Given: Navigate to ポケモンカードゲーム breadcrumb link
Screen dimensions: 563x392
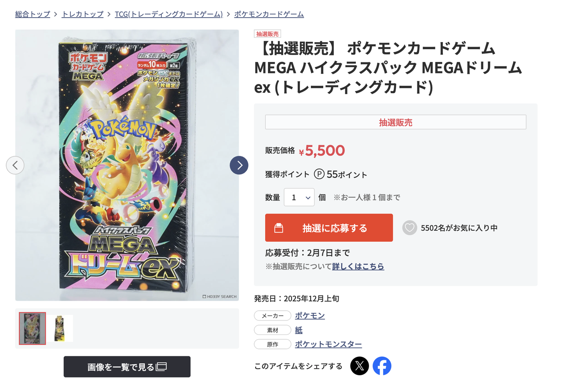Looking at the screenshot, I should coord(268,14).
